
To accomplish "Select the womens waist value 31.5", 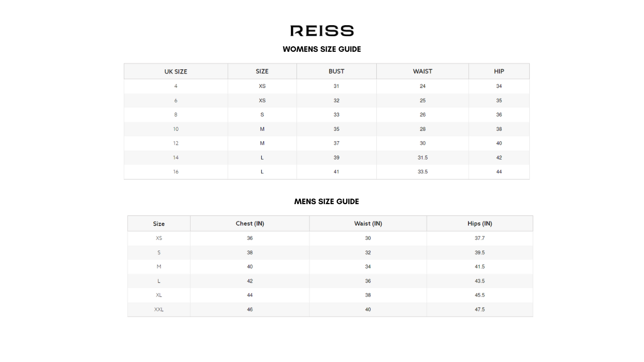I will click(423, 158).
